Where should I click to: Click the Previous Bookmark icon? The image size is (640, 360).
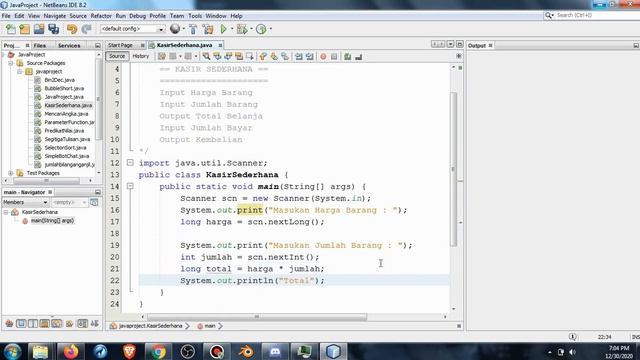click(x=263, y=56)
